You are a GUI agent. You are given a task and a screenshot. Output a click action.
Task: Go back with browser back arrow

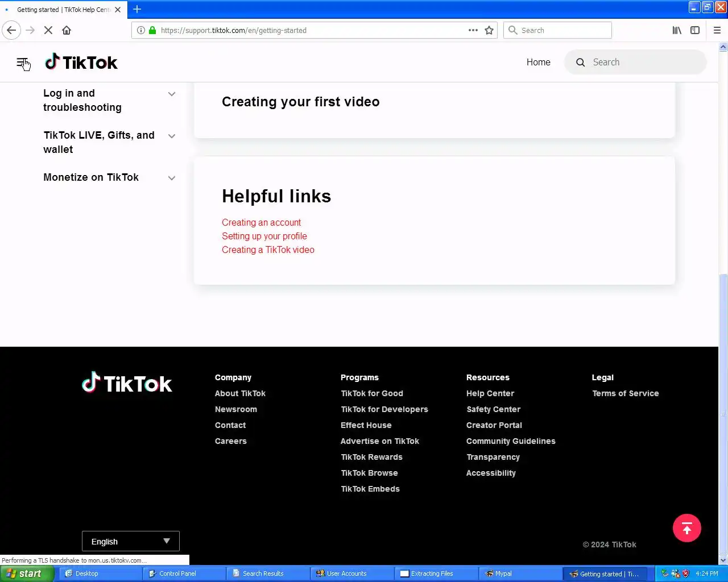pos(11,30)
